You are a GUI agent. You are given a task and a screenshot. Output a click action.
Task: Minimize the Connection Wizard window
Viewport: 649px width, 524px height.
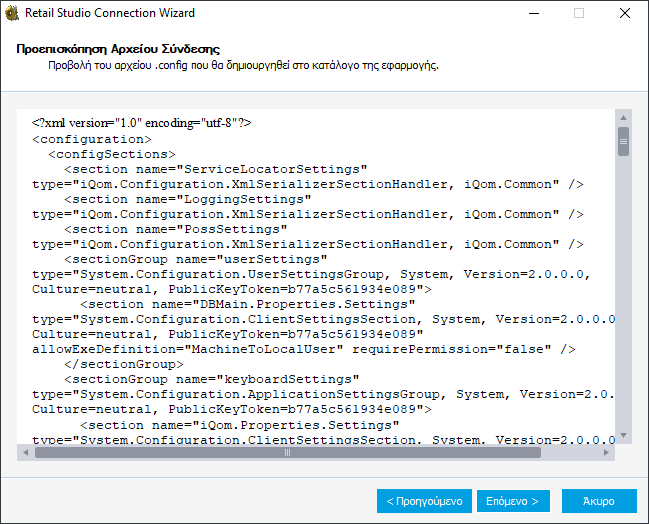coord(531,14)
